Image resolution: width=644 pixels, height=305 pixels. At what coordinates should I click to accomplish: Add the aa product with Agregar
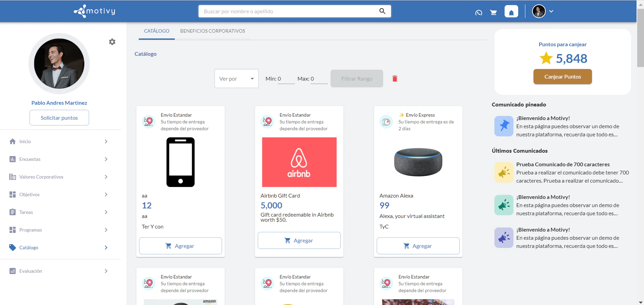pos(181,246)
